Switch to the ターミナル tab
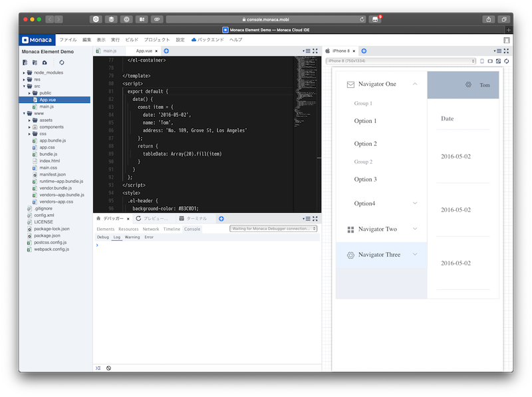Screen dimensions: 532x397 193,219
